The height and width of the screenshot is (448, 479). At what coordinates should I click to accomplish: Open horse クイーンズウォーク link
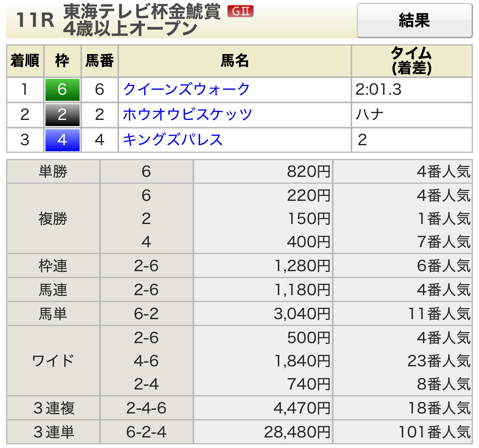186,89
